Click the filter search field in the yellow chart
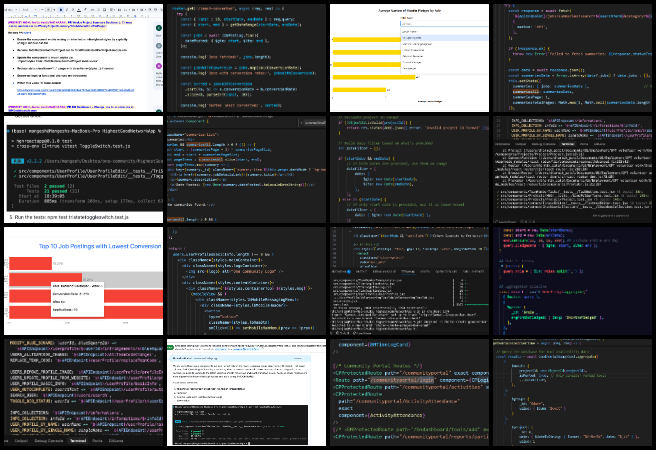 click(x=444, y=24)
